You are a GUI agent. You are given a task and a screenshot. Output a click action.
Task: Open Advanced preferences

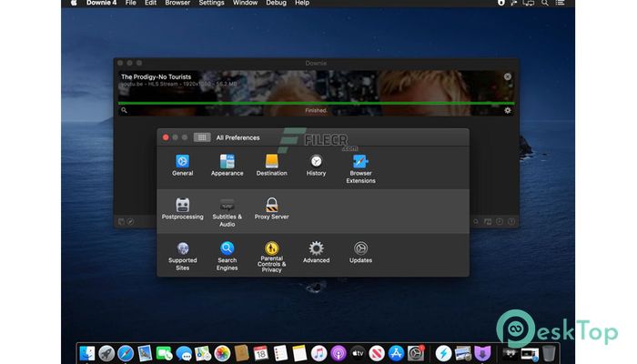316,252
